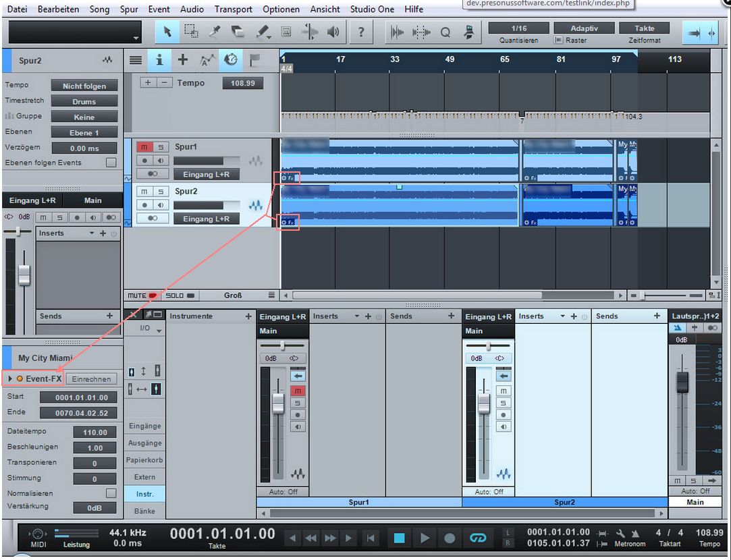Viewport: 731px width, 560px height.
Task: Select the Range selection tool
Action: [191, 32]
